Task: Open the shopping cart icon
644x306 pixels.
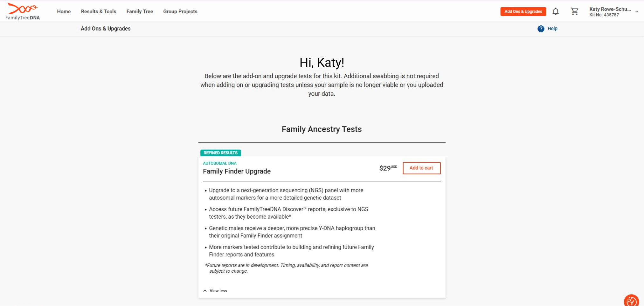Action: coord(574,11)
